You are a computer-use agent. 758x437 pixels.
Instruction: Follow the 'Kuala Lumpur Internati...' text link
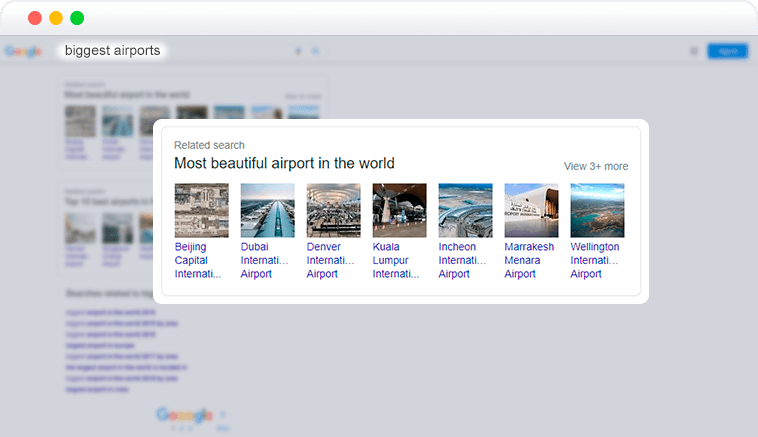point(396,260)
